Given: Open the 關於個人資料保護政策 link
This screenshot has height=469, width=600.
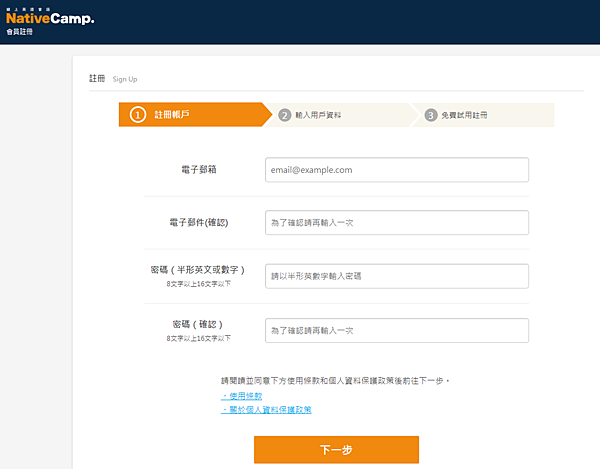Looking at the screenshot, I should pyautogui.click(x=267, y=409).
